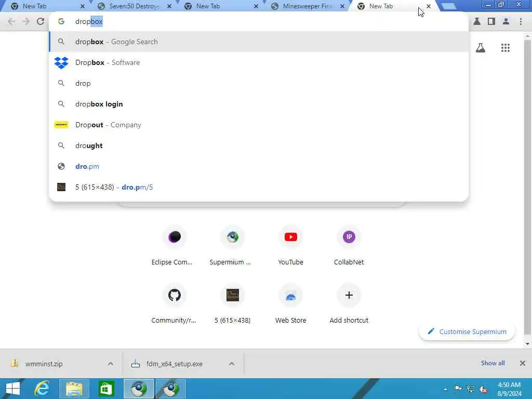Close the active New Tab
532x399 pixels.
pos(429,6)
